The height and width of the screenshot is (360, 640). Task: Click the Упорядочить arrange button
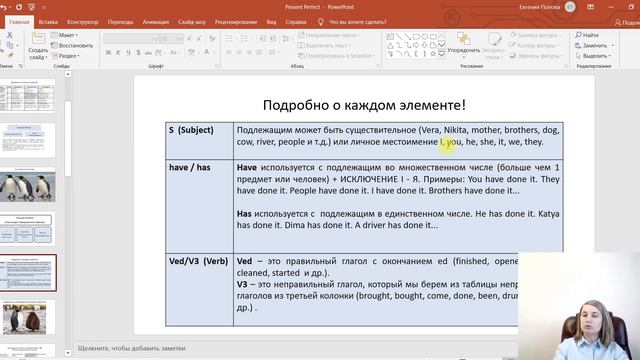[x=464, y=44]
